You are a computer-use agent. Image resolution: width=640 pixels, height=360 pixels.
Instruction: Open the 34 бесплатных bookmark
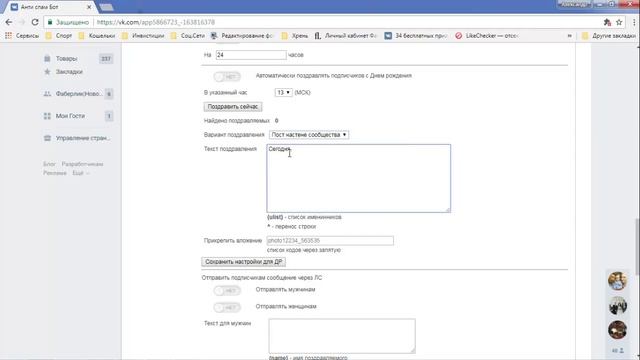point(416,36)
